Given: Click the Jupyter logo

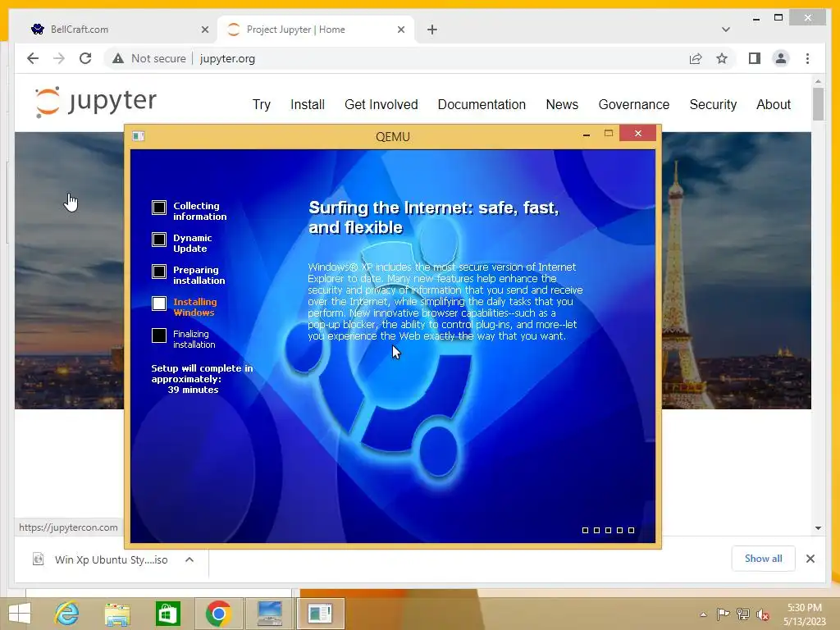Looking at the screenshot, I should point(96,101).
